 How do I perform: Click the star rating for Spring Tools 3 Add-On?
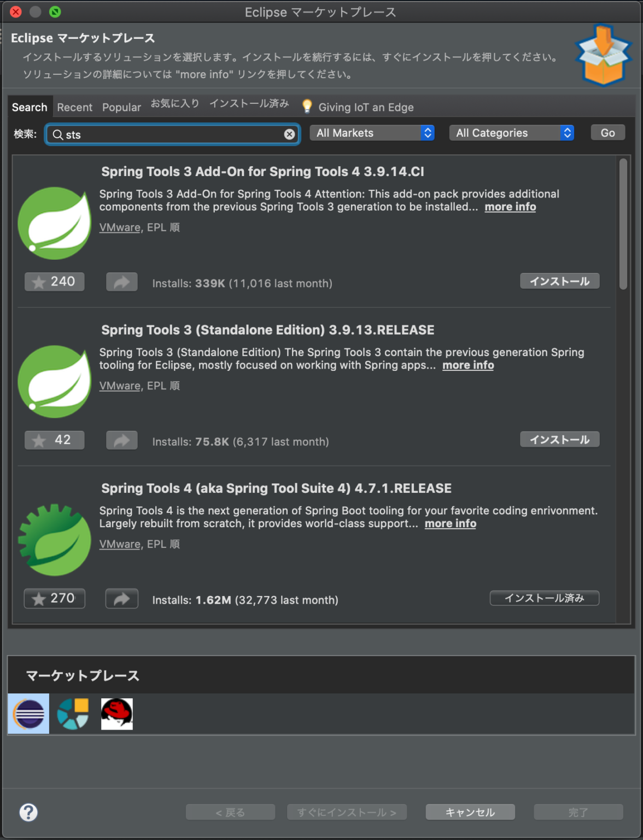pyautogui.click(x=54, y=282)
